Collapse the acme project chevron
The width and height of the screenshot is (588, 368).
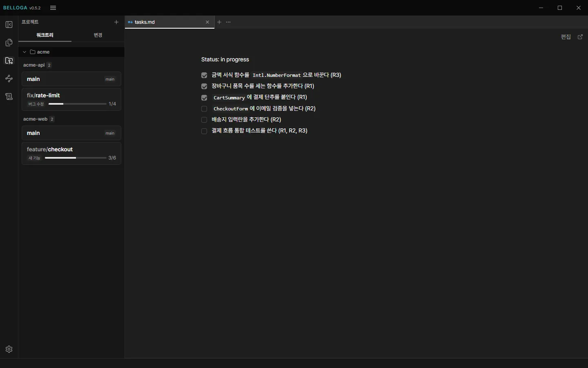click(x=24, y=52)
